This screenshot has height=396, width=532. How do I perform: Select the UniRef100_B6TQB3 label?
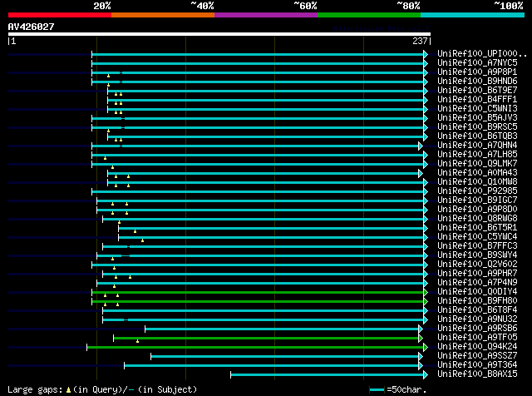[x=477, y=136]
